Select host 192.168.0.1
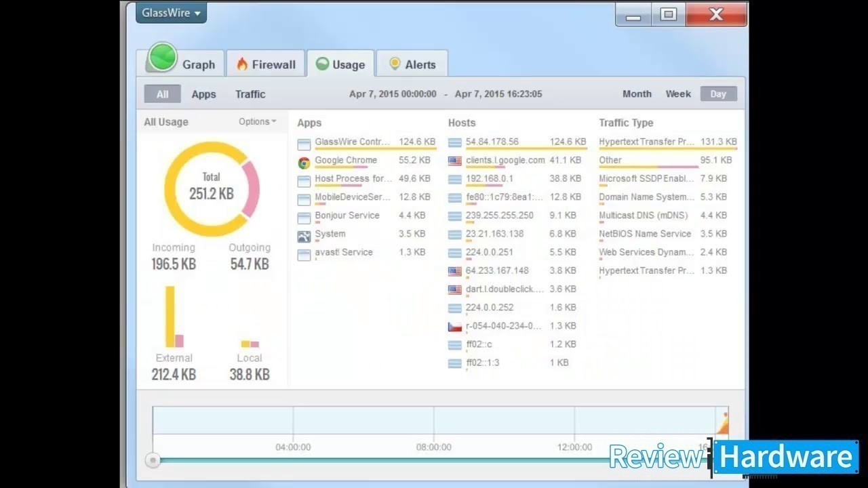 tap(490, 178)
